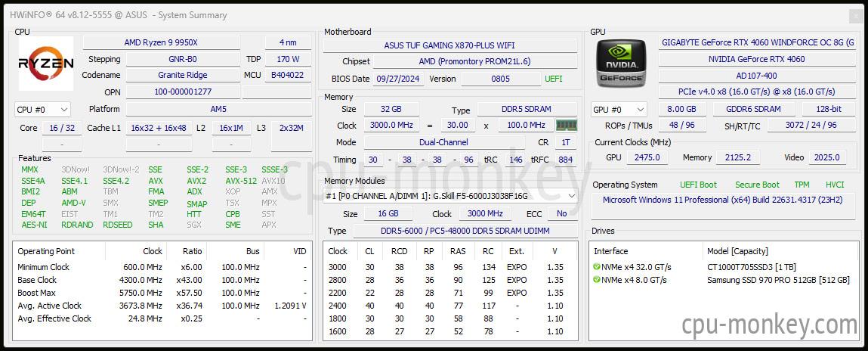The height and width of the screenshot is (351, 868).
Task: Click the AMD Promontory chipset field
Action: pos(475,61)
